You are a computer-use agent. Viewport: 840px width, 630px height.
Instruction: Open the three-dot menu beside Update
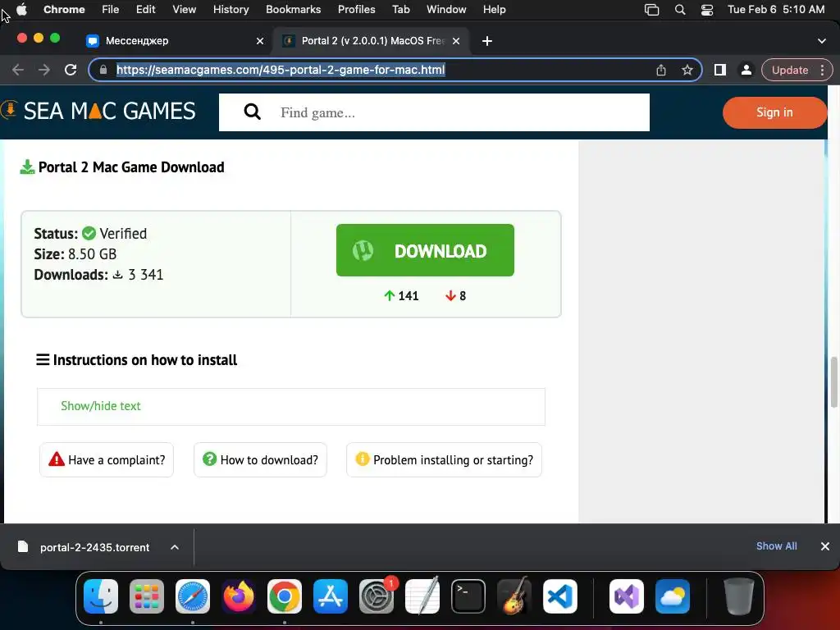(x=822, y=71)
